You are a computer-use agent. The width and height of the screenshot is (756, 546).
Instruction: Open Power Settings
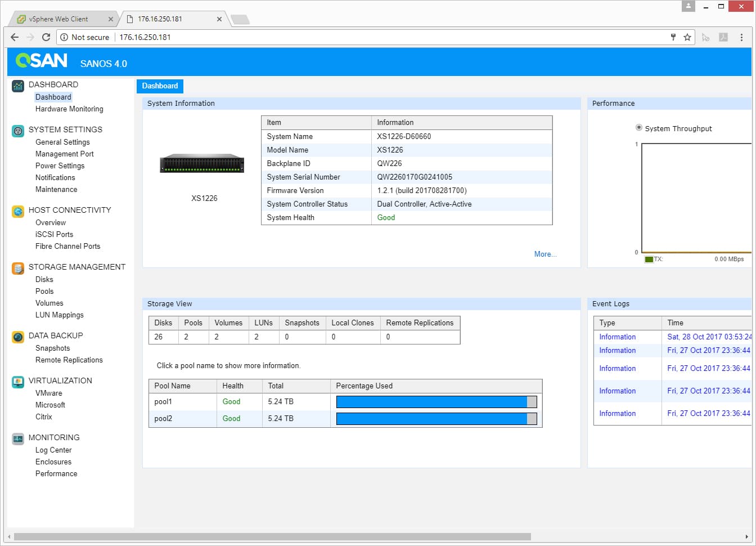pos(60,166)
